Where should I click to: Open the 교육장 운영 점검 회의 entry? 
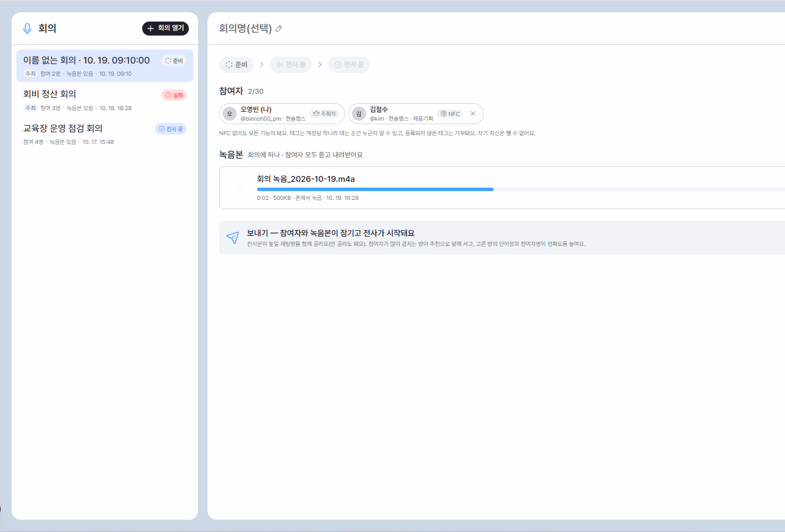pos(105,134)
